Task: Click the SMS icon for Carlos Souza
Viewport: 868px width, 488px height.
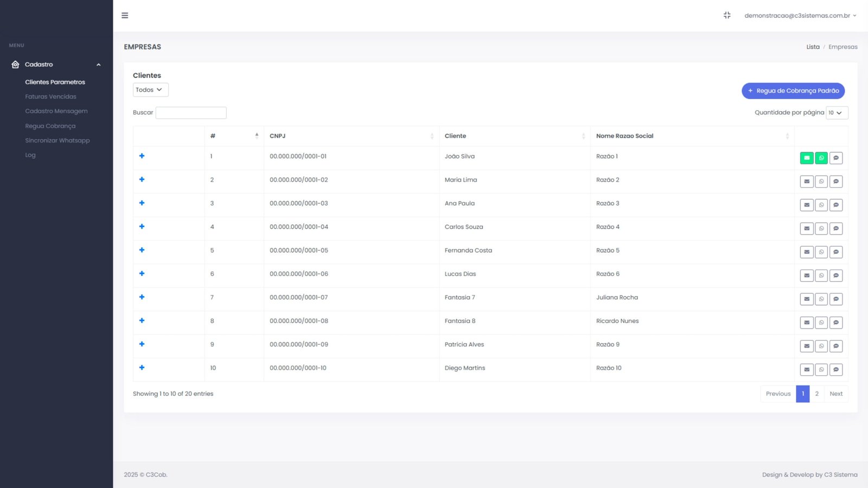Action: click(836, 229)
